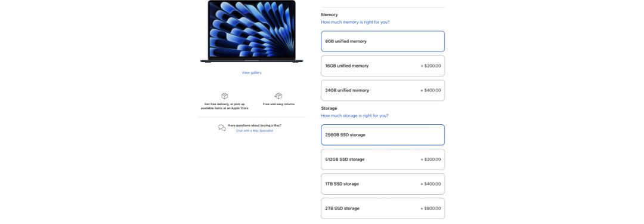Viewport: 644px width, 224px height.
Task: Open 'How much memory is right for you?' link
Action: point(355,22)
